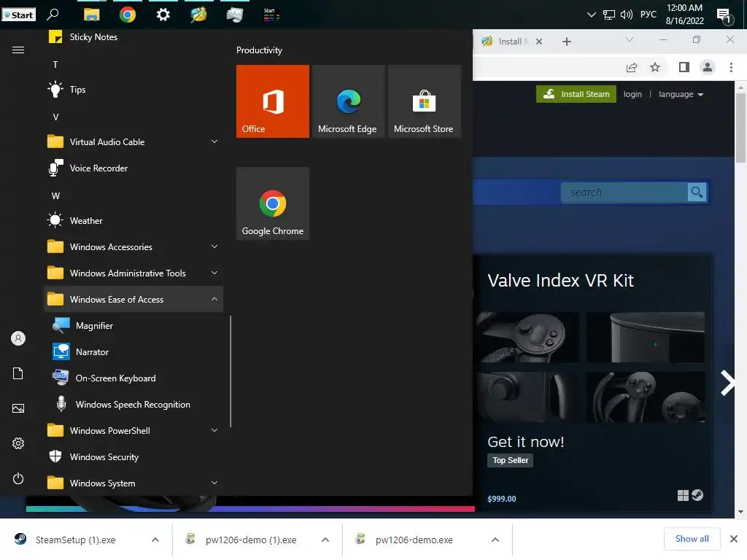Open Voice Recorder app
This screenshot has width=747, height=560.
click(133, 168)
